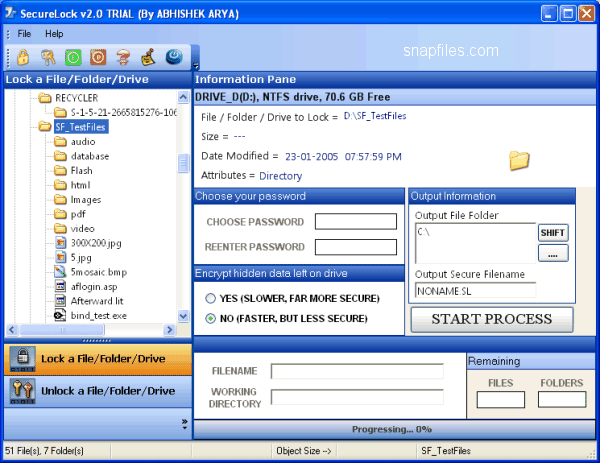Click the orange square toolbar icon
This screenshot has height=463, width=600.
[98, 57]
